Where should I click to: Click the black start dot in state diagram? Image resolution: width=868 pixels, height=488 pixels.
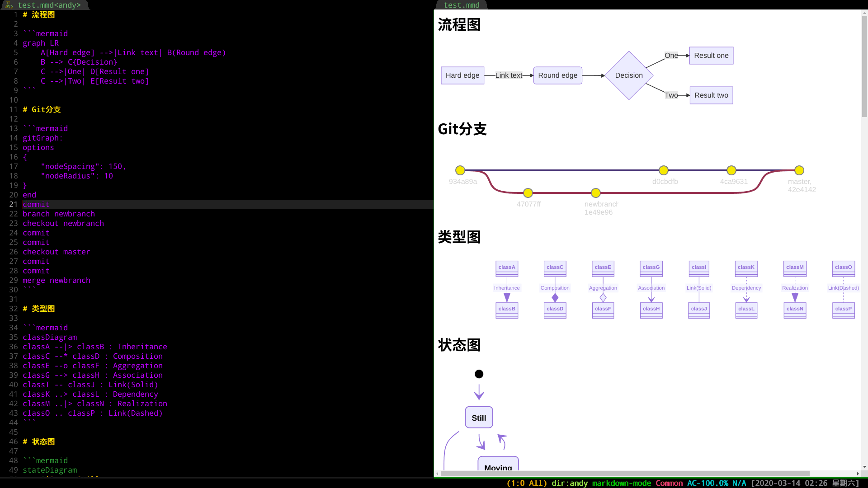click(x=479, y=374)
